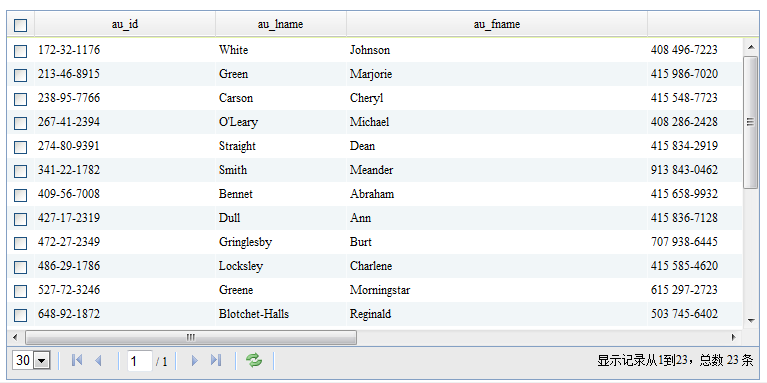Viewport: 767px width, 383px height.
Task: Click au_id 472-27-2349
Action: click(69, 242)
